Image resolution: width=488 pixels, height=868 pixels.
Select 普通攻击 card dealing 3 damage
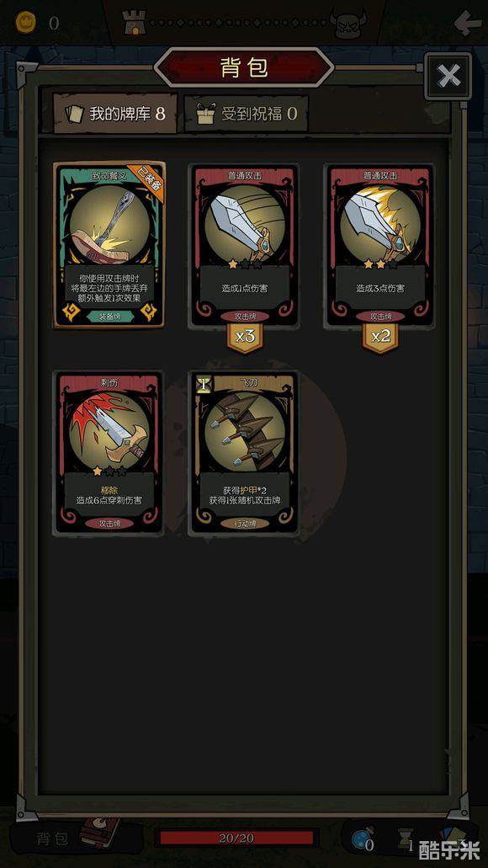[x=380, y=245]
